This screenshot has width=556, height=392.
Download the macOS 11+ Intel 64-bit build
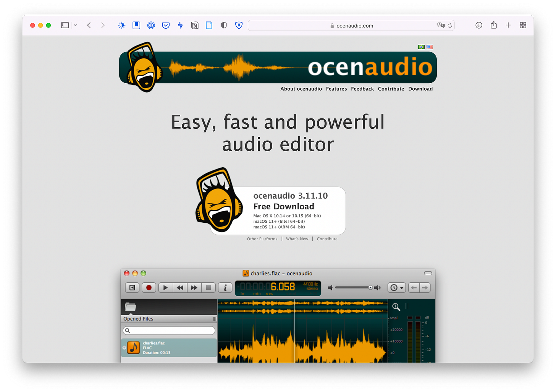click(x=279, y=221)
